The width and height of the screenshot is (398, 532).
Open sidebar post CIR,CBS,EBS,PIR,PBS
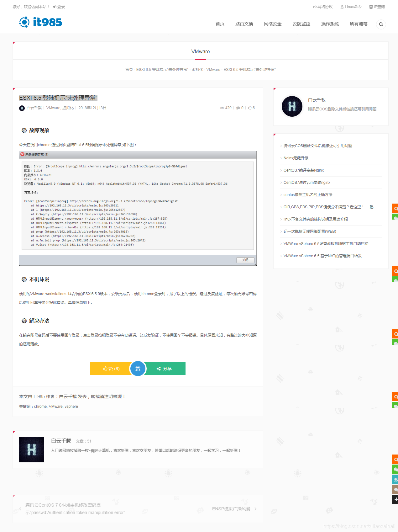(330, 207)
